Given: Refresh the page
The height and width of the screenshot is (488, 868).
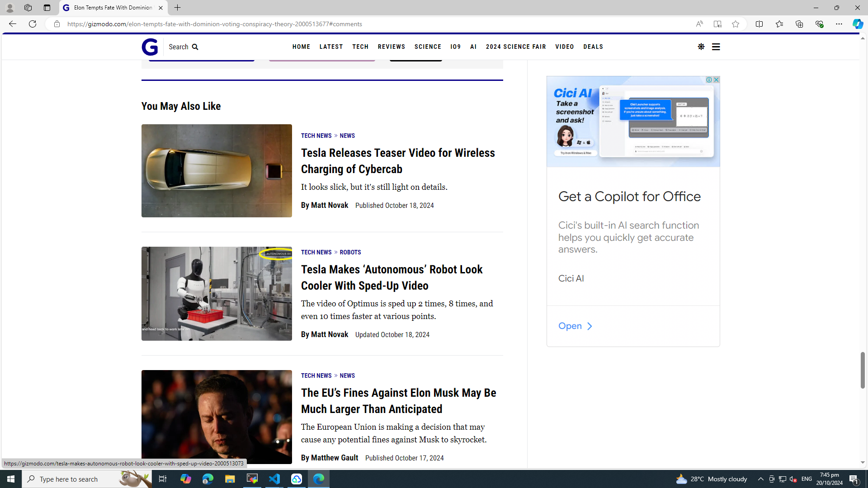Looking at the screenshot, I should 33,24.
